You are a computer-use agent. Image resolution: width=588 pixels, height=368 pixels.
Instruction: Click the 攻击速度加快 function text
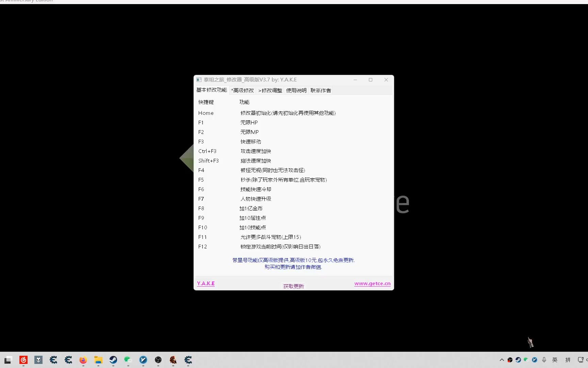[256, 151]
